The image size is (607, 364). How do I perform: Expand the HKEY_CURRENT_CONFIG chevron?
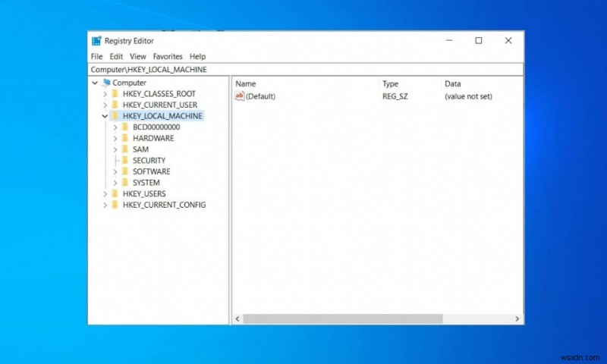point(105,205)
